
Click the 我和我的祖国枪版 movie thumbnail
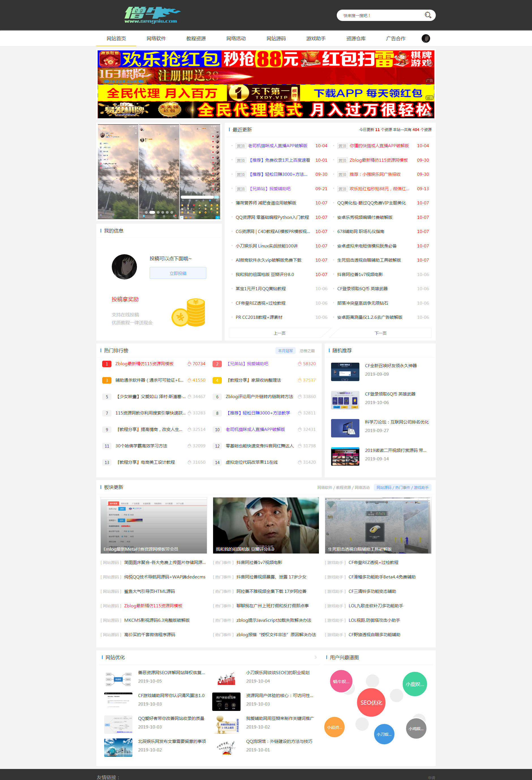click(x=266, y=525)
